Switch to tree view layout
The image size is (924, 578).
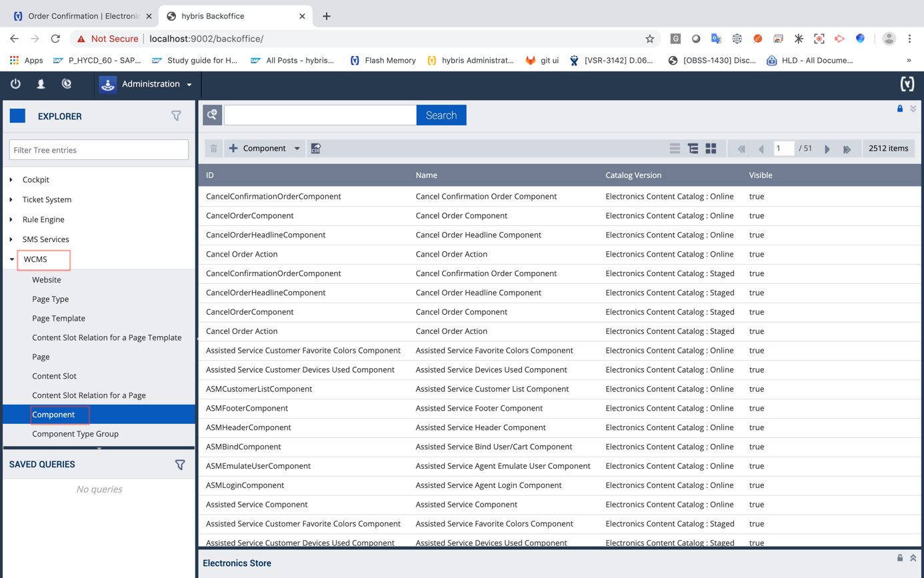(693, 149)
